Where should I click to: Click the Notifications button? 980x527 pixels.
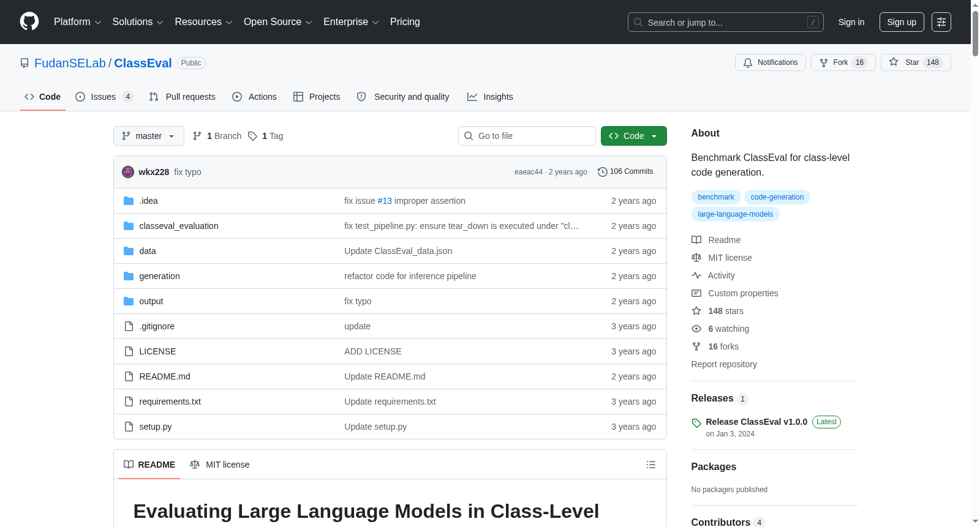click(x=771, y=62)
